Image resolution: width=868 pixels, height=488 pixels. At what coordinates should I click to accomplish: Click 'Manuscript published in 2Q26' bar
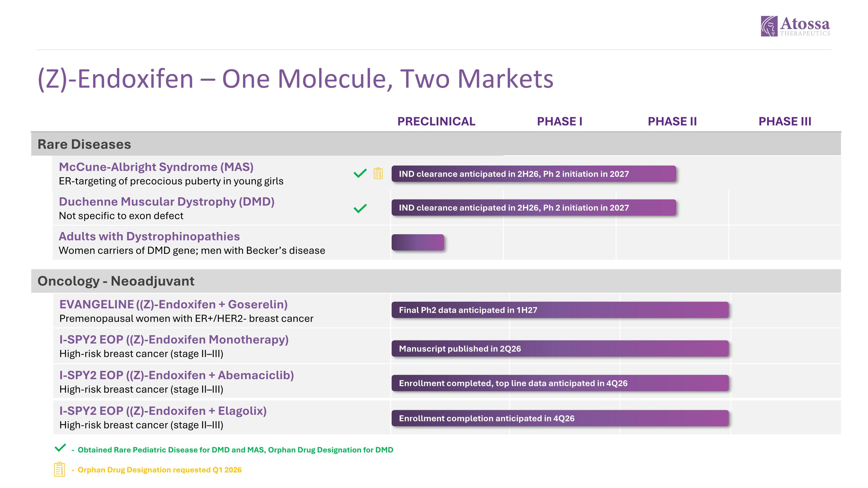coord(560,349)
